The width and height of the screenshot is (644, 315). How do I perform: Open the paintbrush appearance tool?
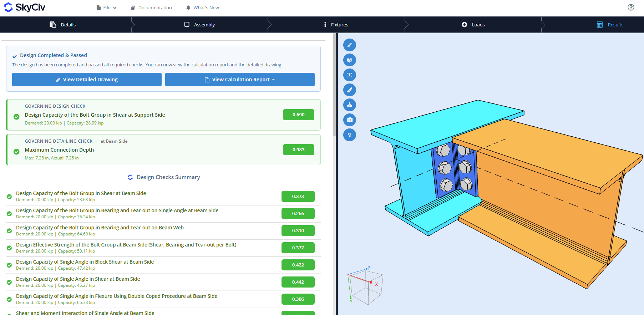point(350,90)
